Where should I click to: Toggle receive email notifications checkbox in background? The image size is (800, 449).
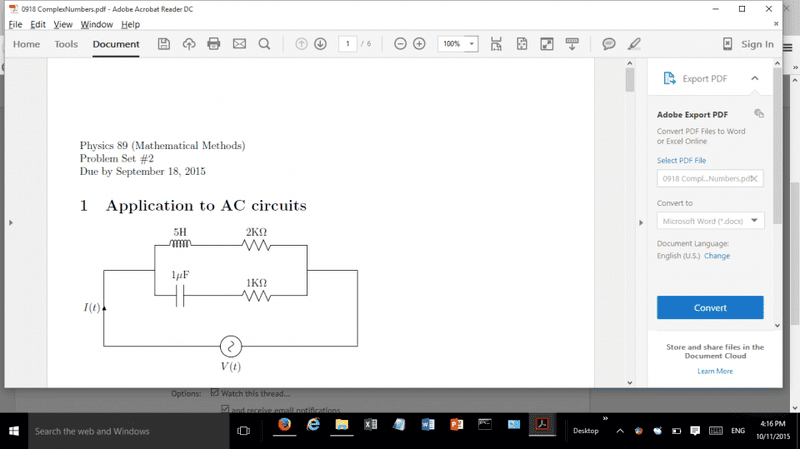click(x=225, y=409)
